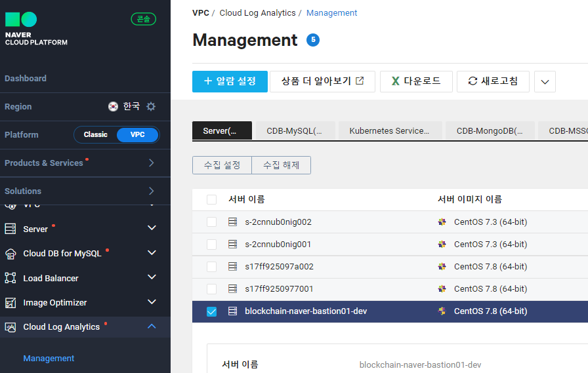Click the 서버 이름 column header
Viewport: 588px width, 373px height.
coord(247,199)
